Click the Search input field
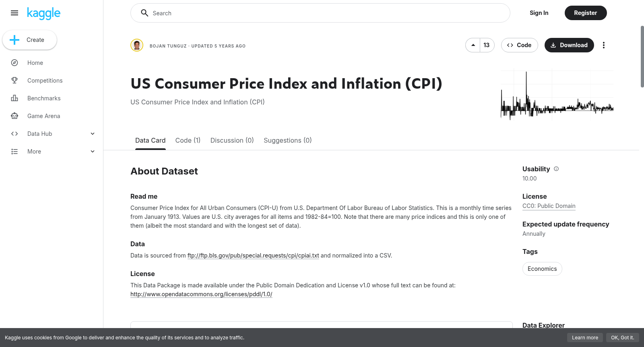Viewport: 644px width, 347px height. pos(320,13)
